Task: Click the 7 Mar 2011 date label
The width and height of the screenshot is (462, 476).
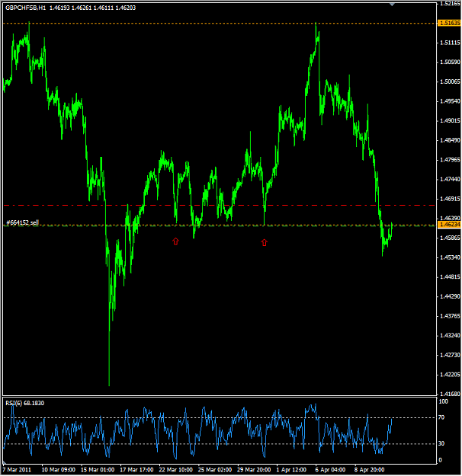Action: (17, 470)
